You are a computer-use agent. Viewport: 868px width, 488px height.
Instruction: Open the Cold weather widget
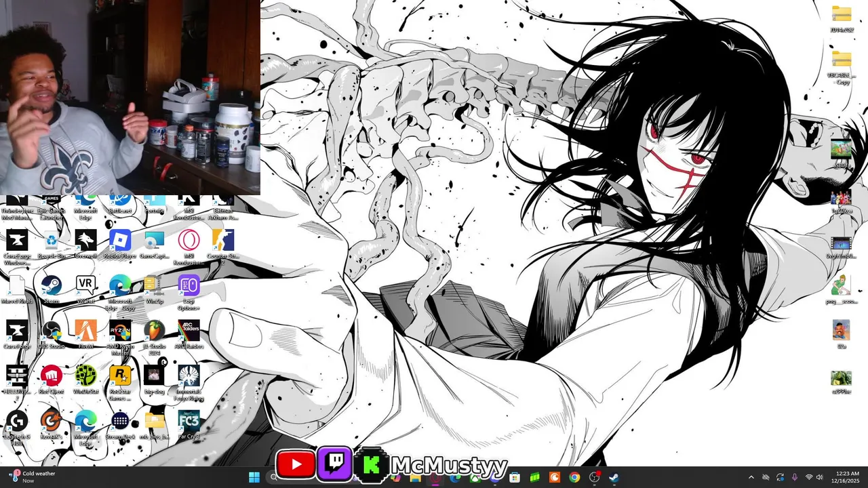[x=33, y=477]
